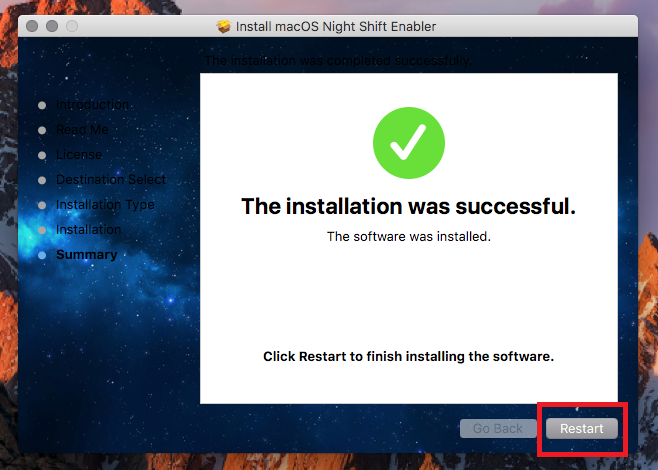Click the bullet dot beside License

[42, 155]
